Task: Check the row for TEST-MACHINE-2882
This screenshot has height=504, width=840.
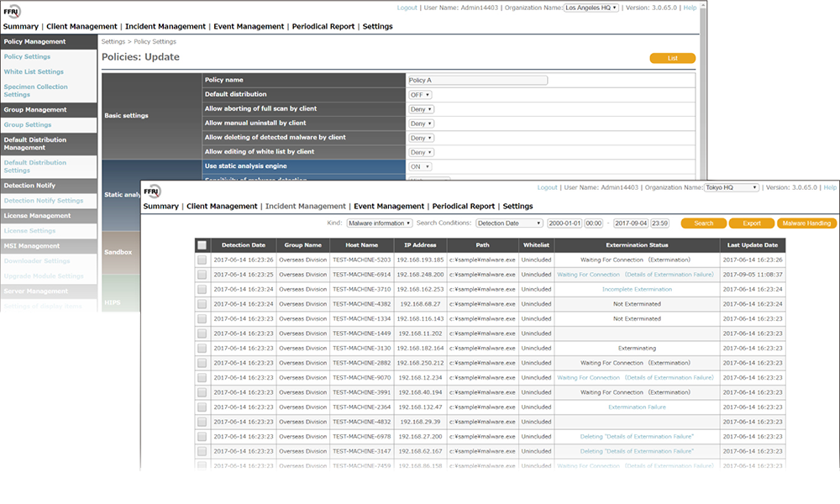Action: 202,363
